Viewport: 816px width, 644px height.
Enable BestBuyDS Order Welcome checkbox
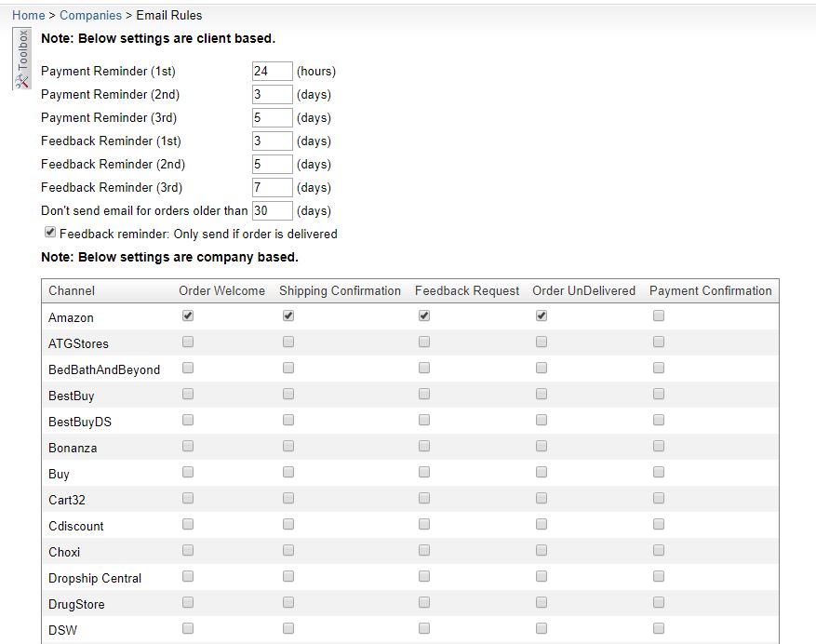[188, 420]
